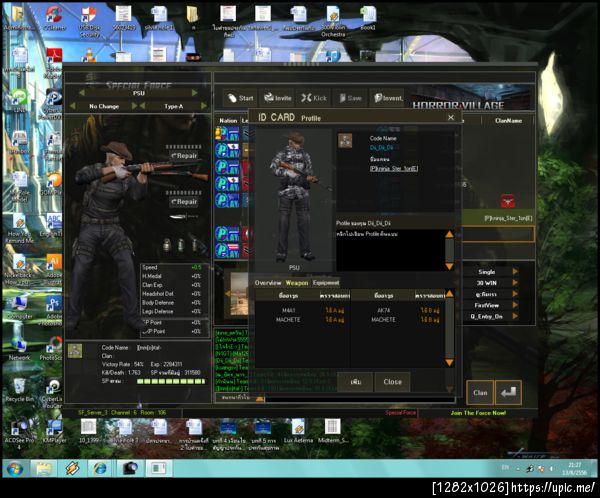Open the Network desktop icon
The width and height of the screenshot is (600, 498).
tap(19, 348)
